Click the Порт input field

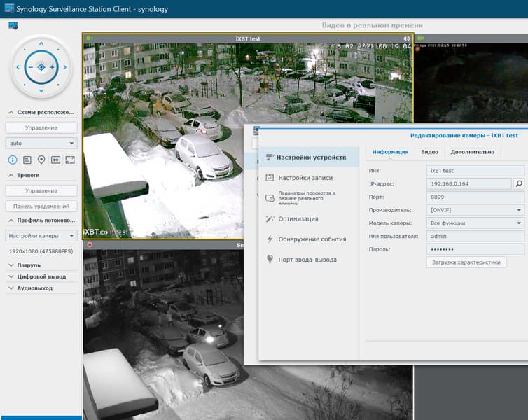[475, 197]
